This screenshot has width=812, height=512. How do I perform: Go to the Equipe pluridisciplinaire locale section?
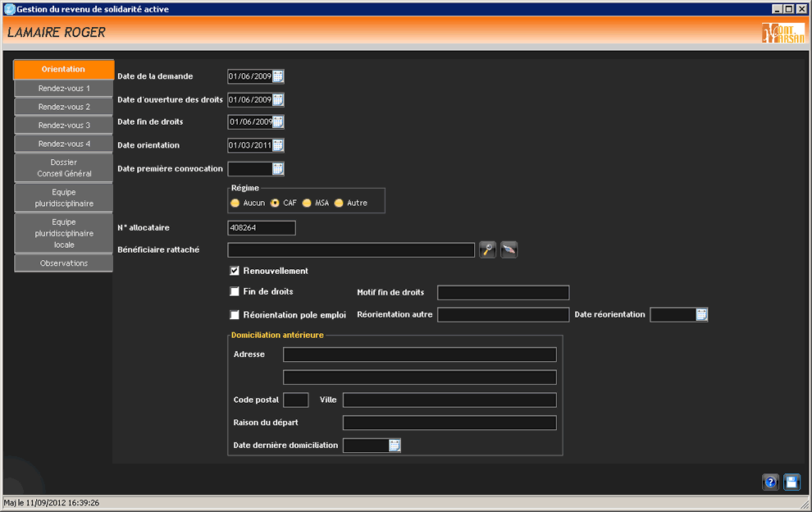tap(64, 233)
